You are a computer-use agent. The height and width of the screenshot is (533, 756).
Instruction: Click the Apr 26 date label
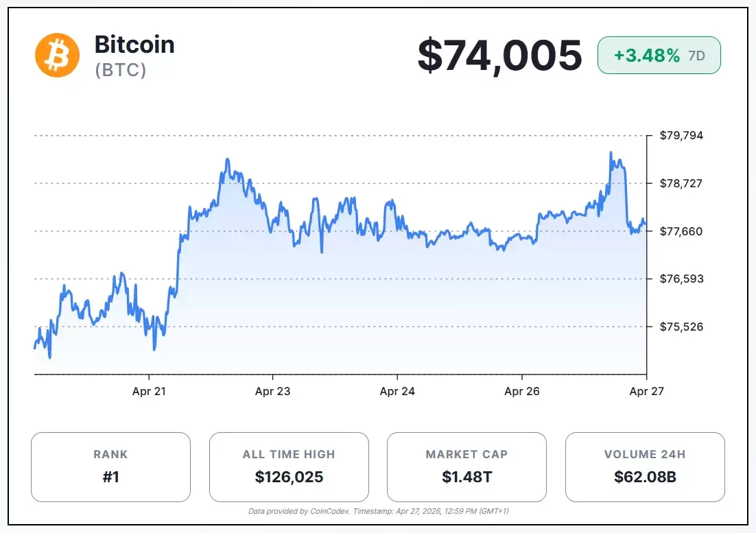click(x=522, y=392)
